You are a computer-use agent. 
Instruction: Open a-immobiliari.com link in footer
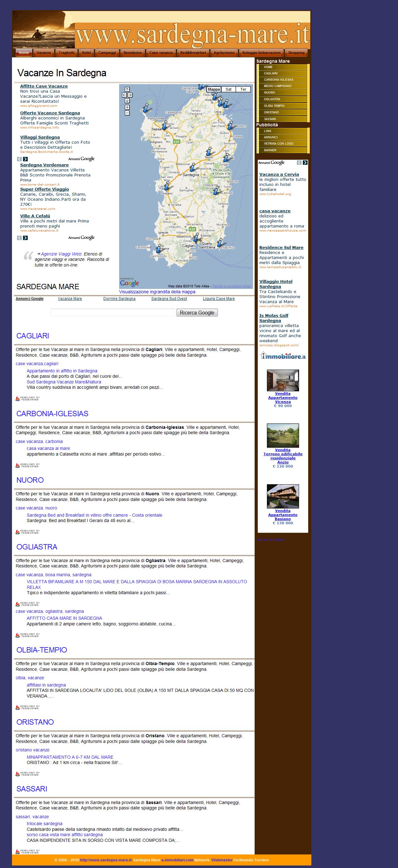click(x=177, y=860)
